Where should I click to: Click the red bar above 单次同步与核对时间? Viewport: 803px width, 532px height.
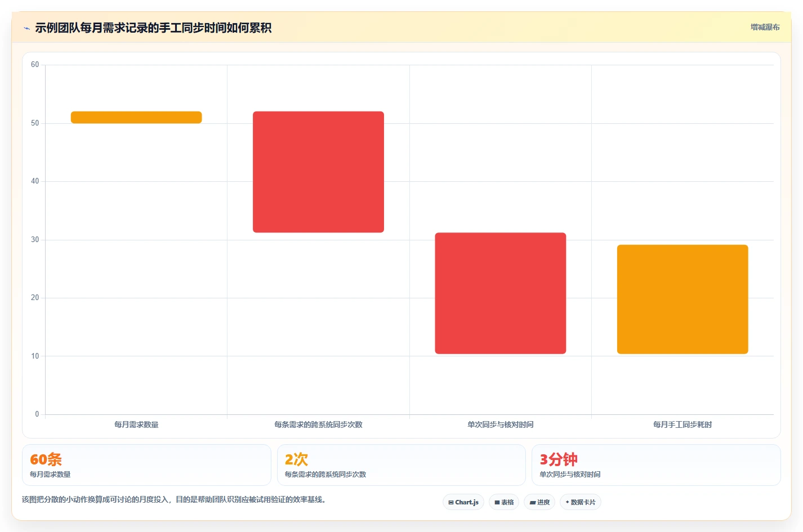[501, 293]
